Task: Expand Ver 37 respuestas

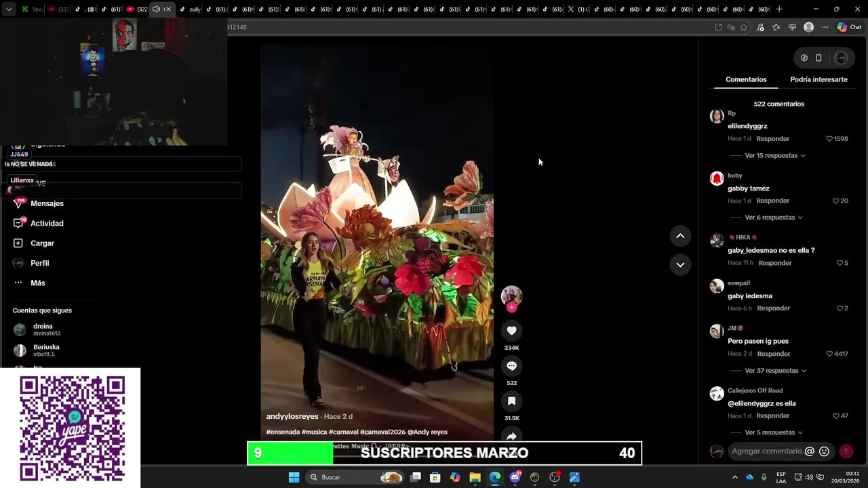Action: click(x=776, y=371)
